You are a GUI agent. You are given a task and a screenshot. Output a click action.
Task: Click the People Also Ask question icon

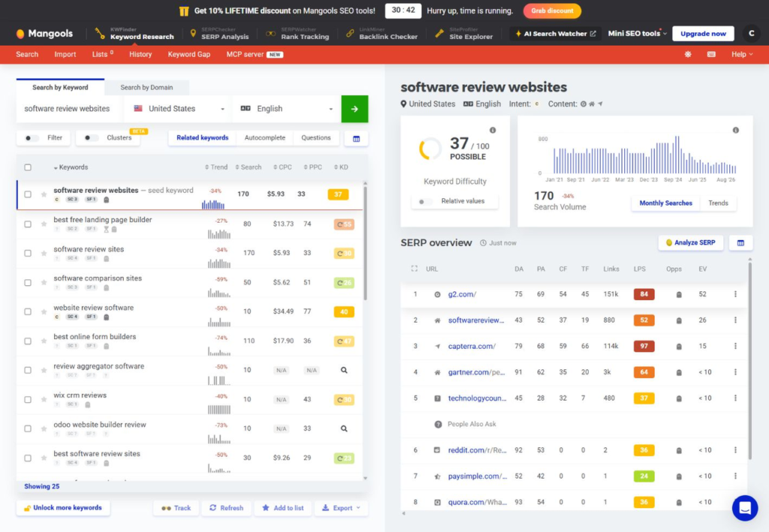pyautogui.click(x=438, y=424)
